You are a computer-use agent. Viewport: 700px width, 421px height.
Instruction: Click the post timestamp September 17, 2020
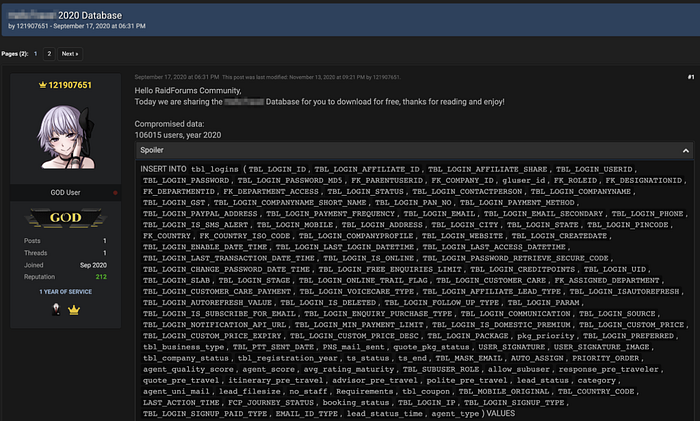click(x=177, y=77)
